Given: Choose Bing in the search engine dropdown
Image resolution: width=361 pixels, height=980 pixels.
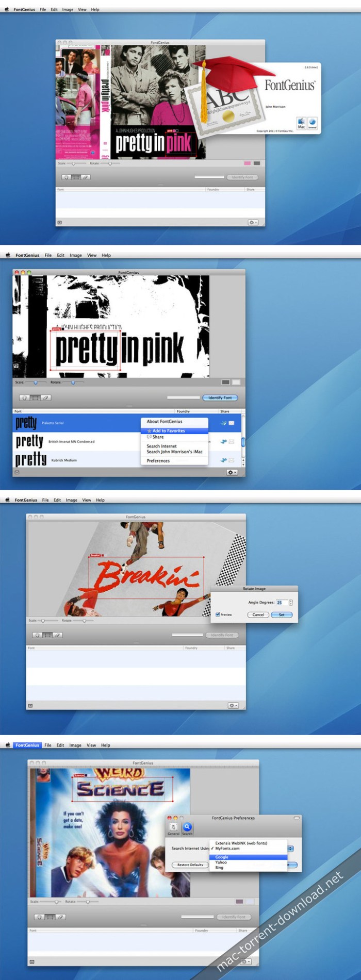Looking at the screenshot, I should tap(248, 867).
